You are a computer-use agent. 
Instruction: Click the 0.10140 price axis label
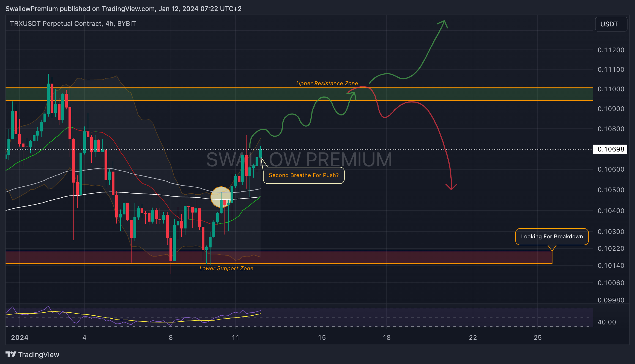pyautogui.click(x=611, y=266)
